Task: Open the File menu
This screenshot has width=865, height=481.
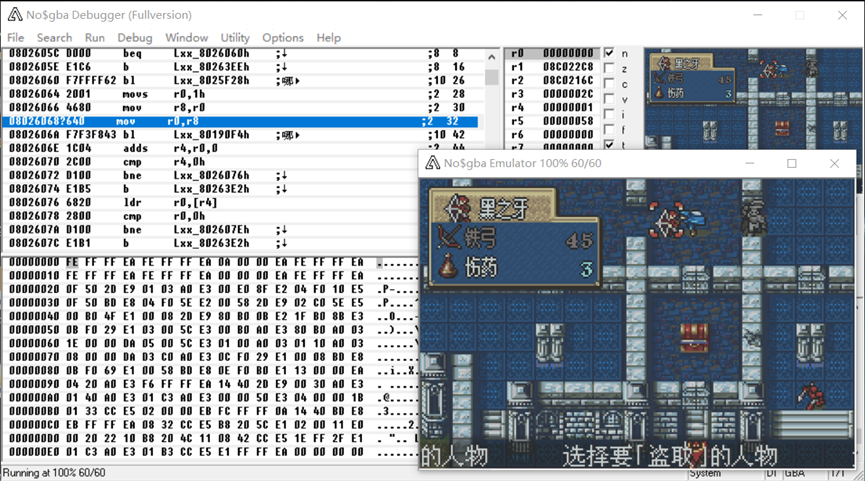Action: (x=15, y=38)
